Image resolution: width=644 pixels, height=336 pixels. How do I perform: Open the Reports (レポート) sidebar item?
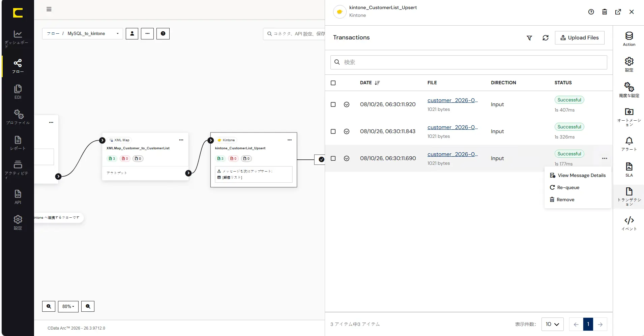(18, 143)
